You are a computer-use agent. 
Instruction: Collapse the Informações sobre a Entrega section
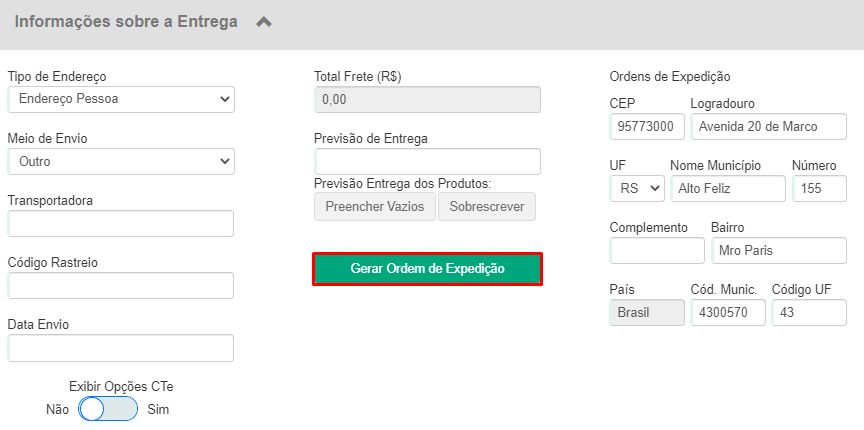pyautogui.click(x=264, y=22)
